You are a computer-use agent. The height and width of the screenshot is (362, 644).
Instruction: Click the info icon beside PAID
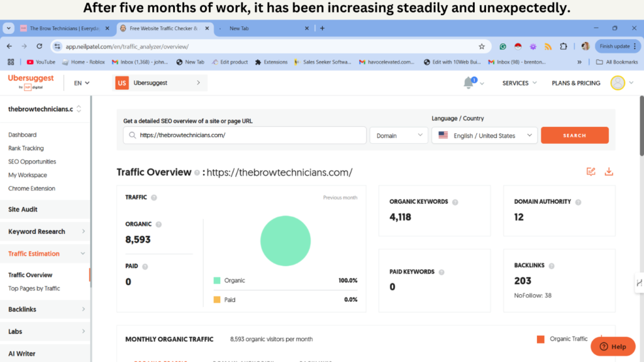pyautogui.click(x=145, y=266)
